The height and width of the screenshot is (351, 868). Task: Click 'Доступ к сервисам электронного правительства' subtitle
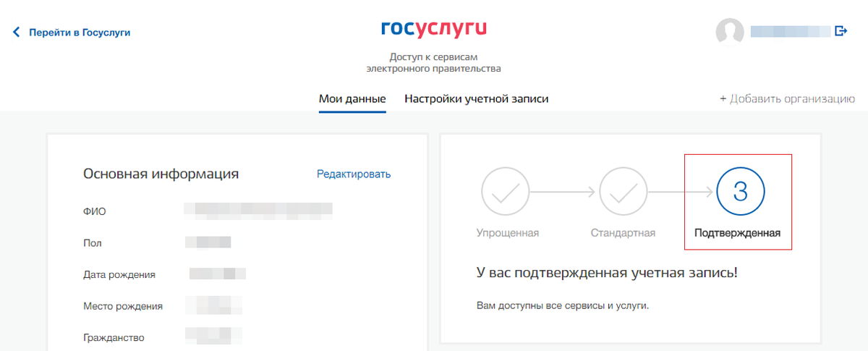click(434, 63)
